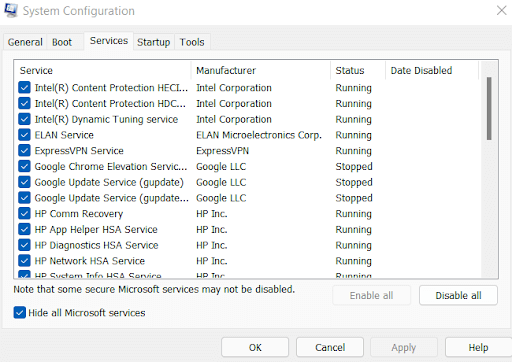Click Google LLC beside Google Update (gupdate)
This screenshot has height=362, width=512.
tap(221, 182)
